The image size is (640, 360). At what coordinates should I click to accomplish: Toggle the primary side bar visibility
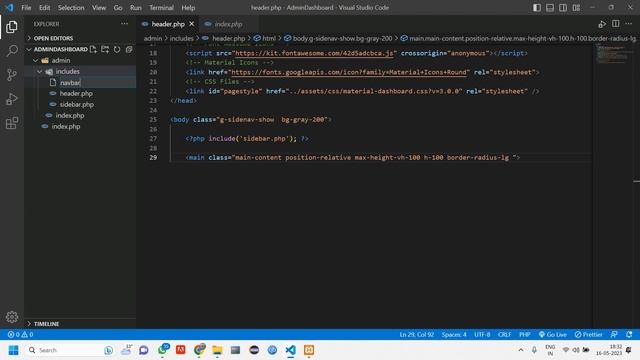tap(537, 7)
